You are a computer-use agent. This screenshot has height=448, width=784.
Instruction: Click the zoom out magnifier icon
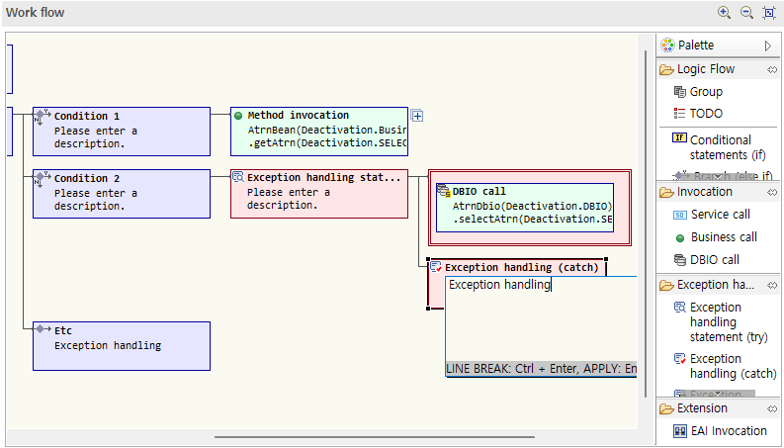(x=746, y=13)
